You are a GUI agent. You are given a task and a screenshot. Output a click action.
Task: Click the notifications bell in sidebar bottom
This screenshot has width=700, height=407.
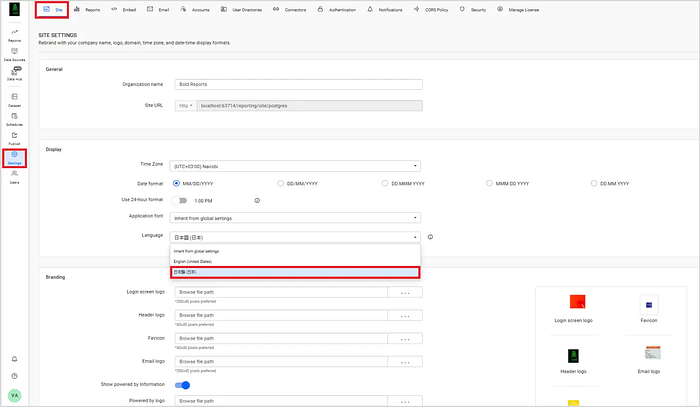pos(14,359)
